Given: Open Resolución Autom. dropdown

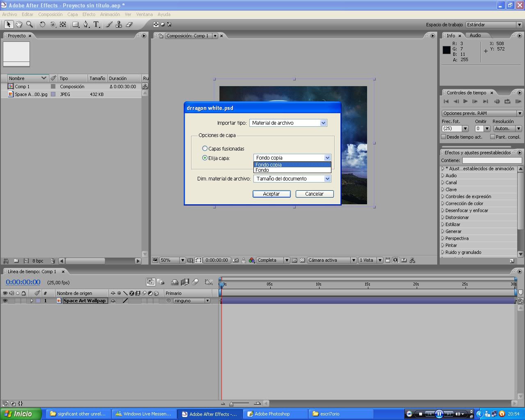Looking at the screenshot, I should [507, 128].
